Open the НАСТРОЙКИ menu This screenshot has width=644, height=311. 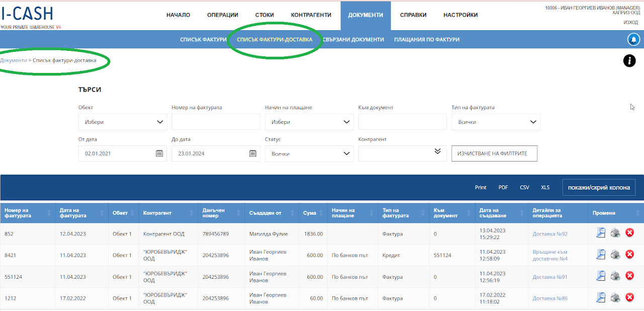coord(460,15)
